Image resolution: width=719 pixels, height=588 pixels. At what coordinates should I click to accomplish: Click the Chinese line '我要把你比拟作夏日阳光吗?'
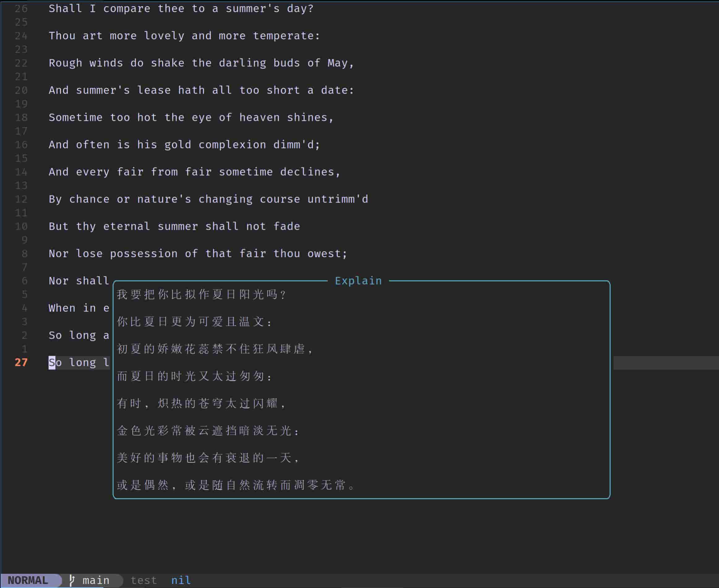pyautogui.click(x=201, y=294)
